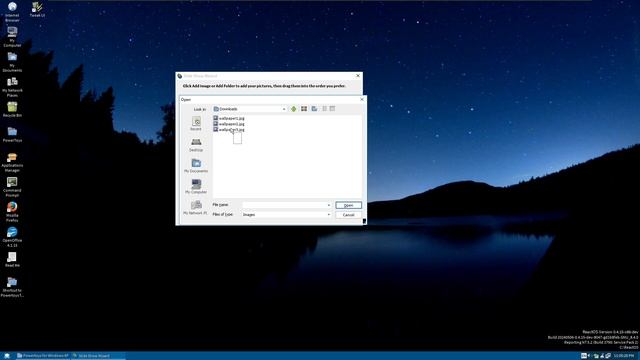This screenshot has width=640, height=360.
Task: Launch OpenOffice from desktop
Action: tap(12, 237)
